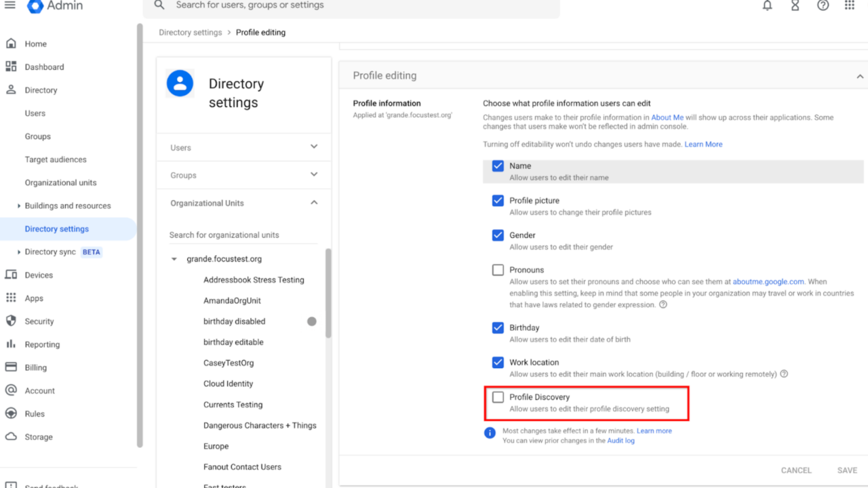Open the tasks hourglass icon
The height and width of the screenshot is (488, 868).
tap(795, 5)
